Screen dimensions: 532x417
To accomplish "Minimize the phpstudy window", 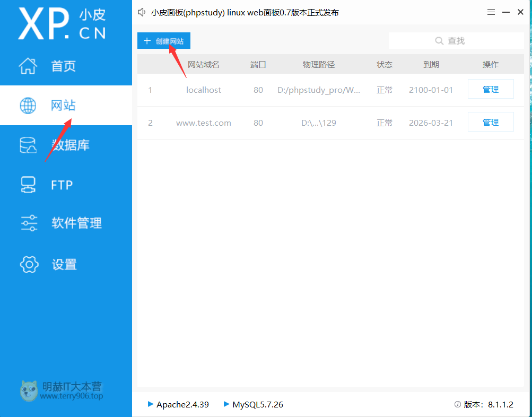I will click(506, 12).
